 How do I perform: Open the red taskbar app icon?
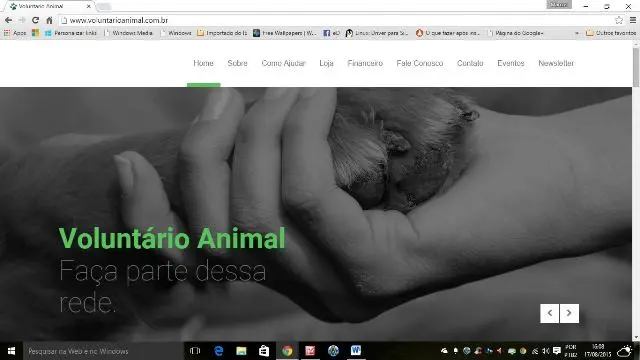coord(310,351)
